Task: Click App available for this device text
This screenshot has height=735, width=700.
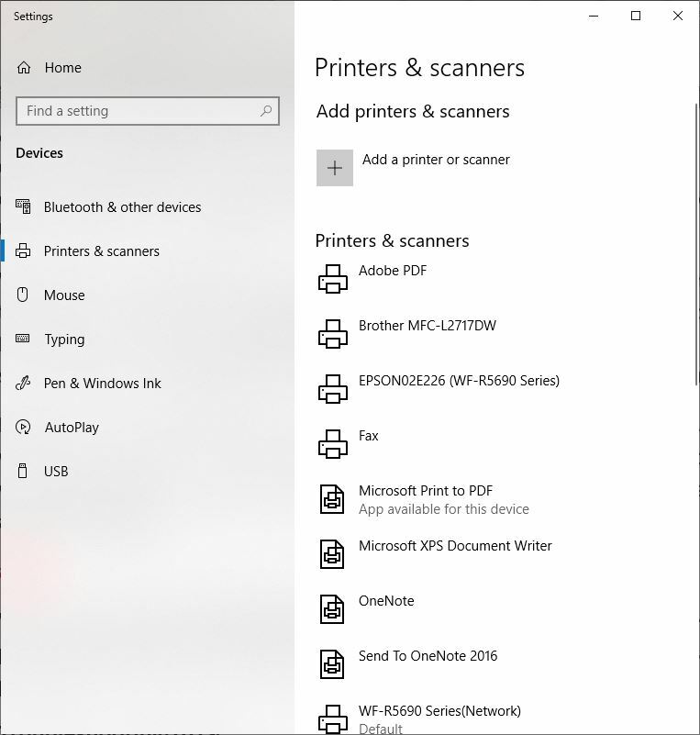Action: coord(444,509)
